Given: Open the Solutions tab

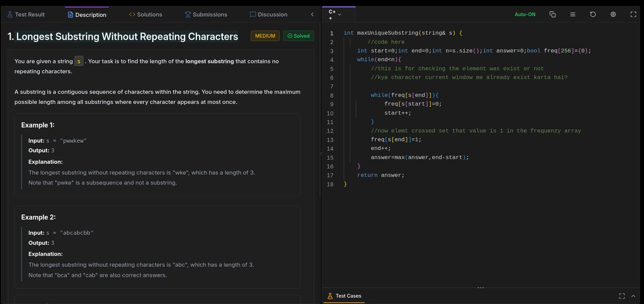Looking at the screenshot, I should click(145, 14).
